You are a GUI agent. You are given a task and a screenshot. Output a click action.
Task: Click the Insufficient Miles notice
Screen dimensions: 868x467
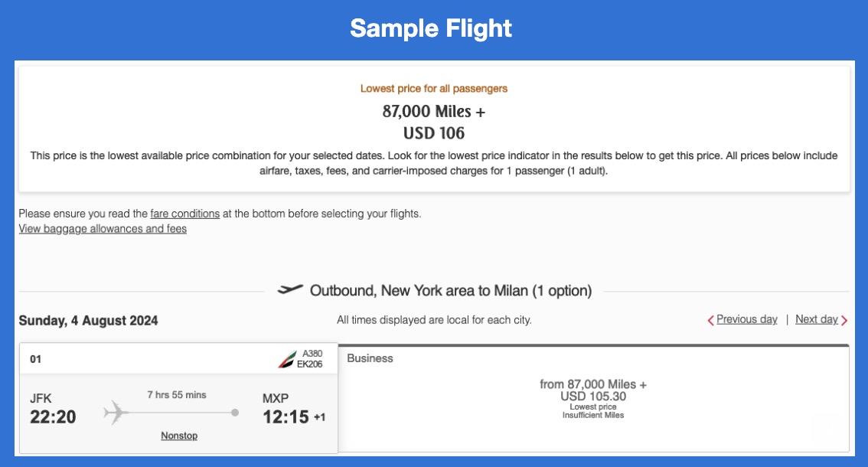point(593,416)
